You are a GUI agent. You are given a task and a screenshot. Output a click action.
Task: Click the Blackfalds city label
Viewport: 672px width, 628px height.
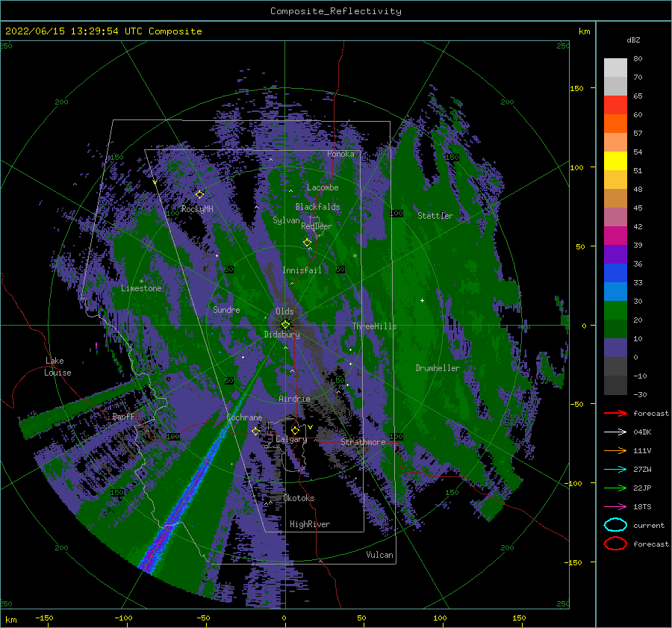pyautogui.click(x=317, y=207)
